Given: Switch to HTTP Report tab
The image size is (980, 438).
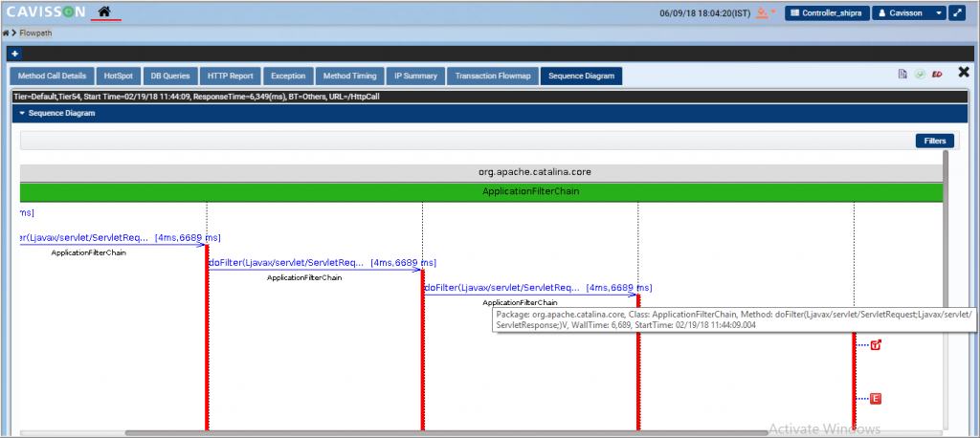Looking at the screenshot, I should (230, 77).
